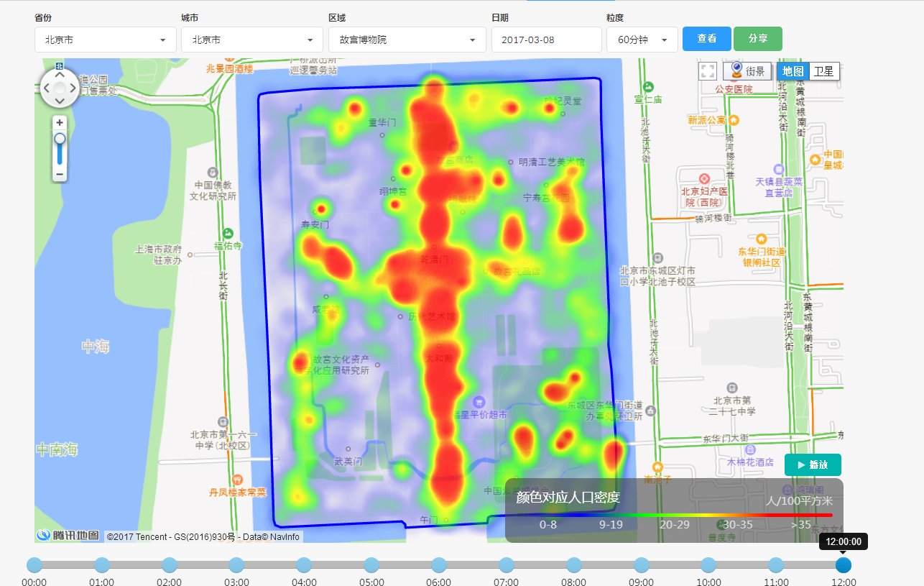
Task: Select the 02:00 timeline marker
Action: tap(170, 565)
